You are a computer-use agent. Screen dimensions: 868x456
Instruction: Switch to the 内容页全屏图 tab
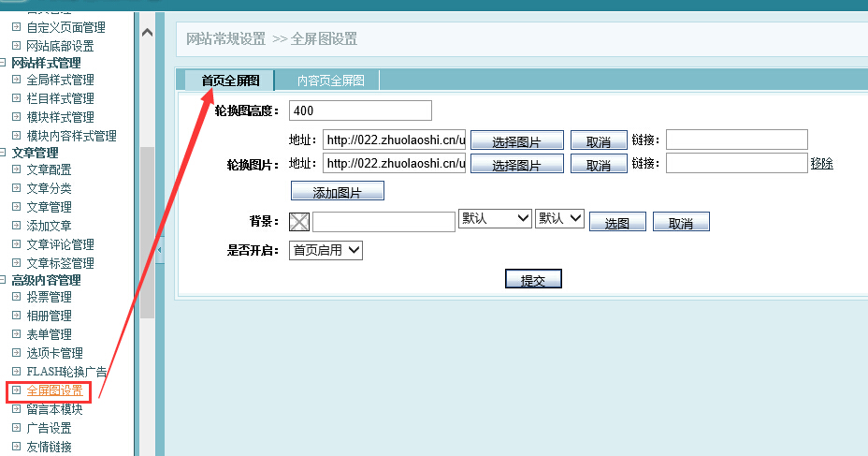[x=330, y=81]
